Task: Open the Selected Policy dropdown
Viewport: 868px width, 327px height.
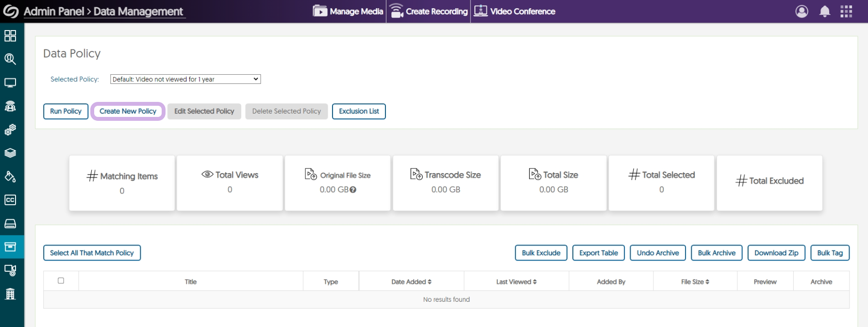Action: pyautogui.click(x=185, y=79)
